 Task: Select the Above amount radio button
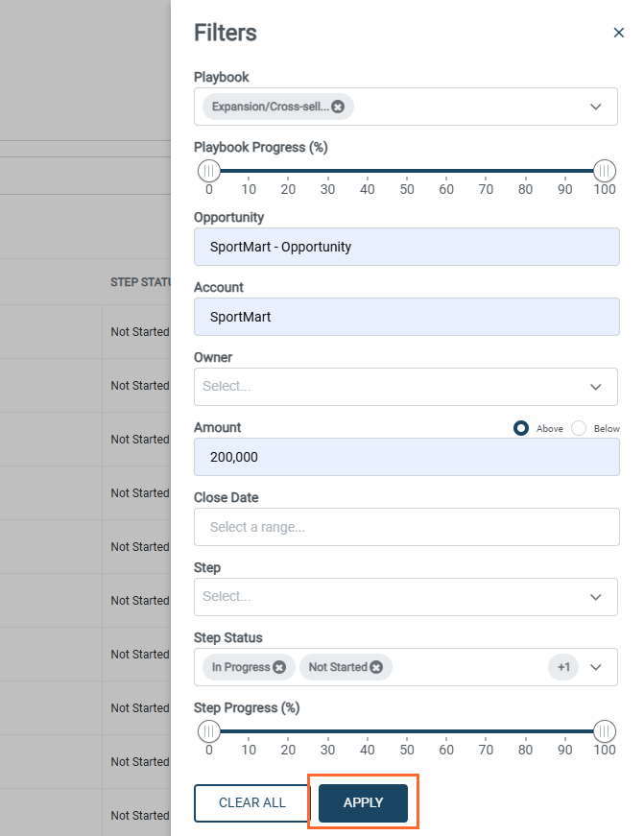521,428
